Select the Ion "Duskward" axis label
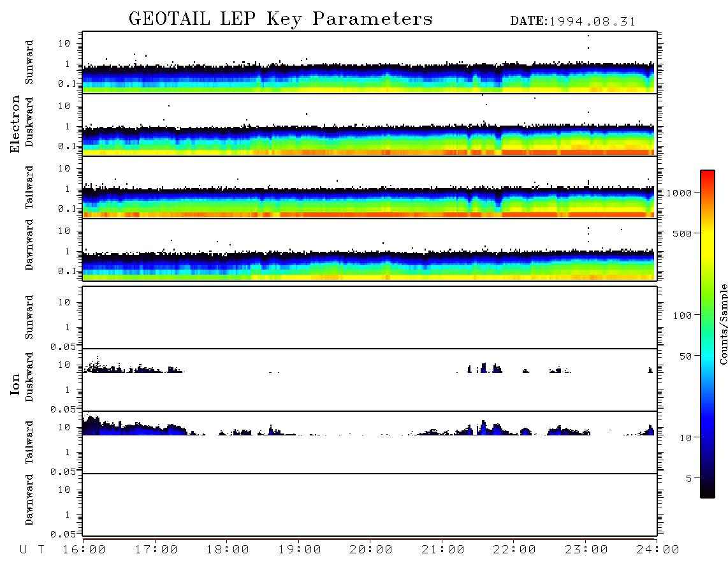Viewport: 728px width, 561px height. coord(29,377)
